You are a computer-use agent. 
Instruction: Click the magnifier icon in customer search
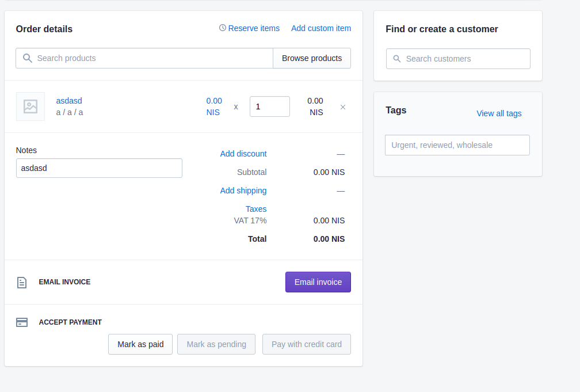click(x=397, y=59)
